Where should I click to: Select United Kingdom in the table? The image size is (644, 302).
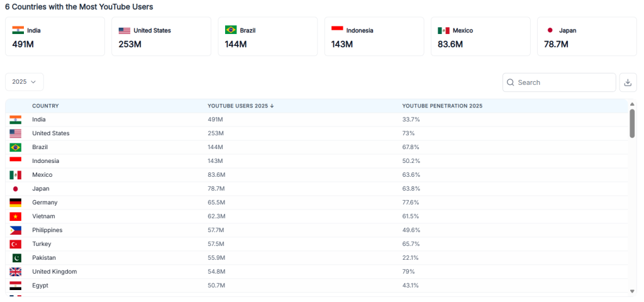pos(55,272)
